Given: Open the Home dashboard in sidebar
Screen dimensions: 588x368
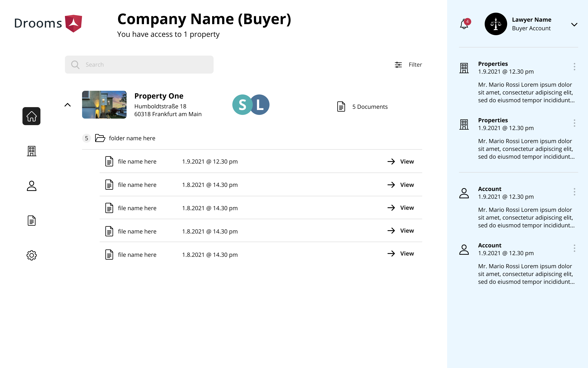Looking at the screenshot, I should 31,116.
